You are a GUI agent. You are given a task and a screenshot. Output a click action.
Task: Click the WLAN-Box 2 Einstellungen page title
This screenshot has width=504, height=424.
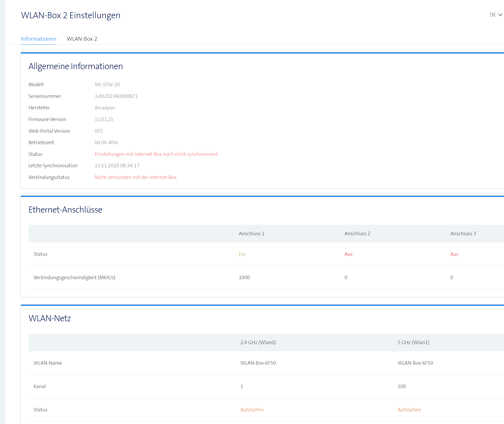[x=71, y=15]
